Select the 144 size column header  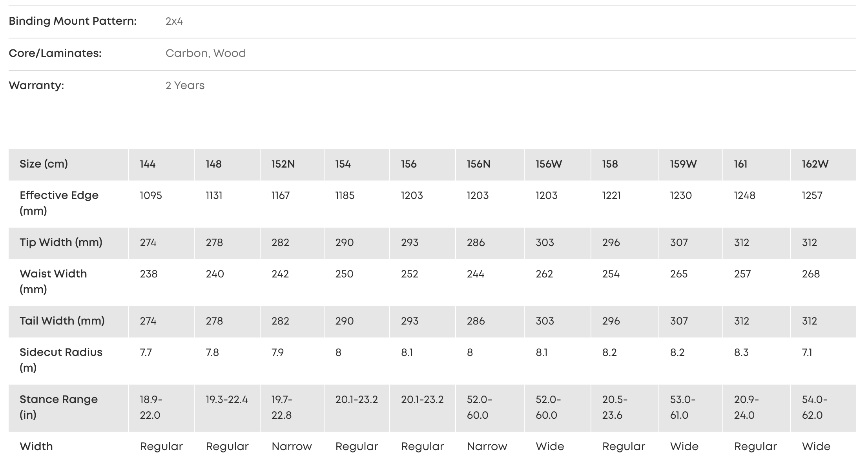[x=148, y=164]
